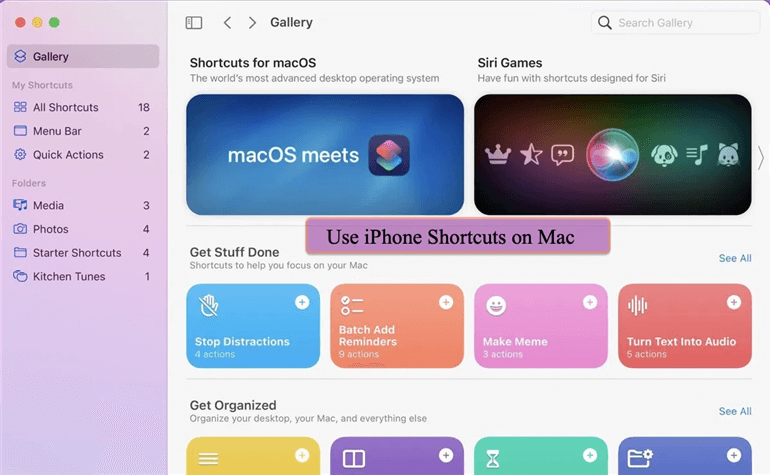Open the Menu Bar shortcuts list
This screenshot has width=770, height=475.
(x=82, y=131)
